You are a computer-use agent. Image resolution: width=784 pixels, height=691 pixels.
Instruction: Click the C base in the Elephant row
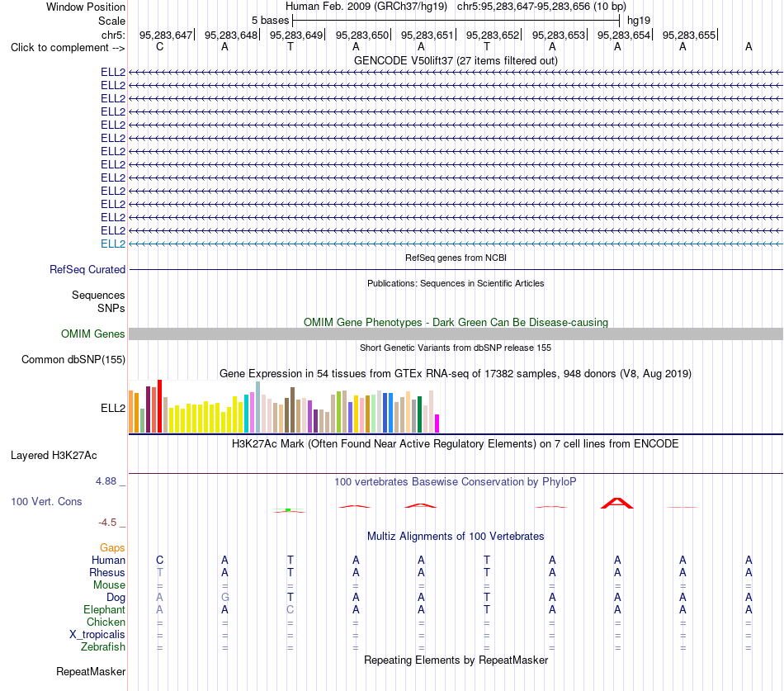(290, 609)
